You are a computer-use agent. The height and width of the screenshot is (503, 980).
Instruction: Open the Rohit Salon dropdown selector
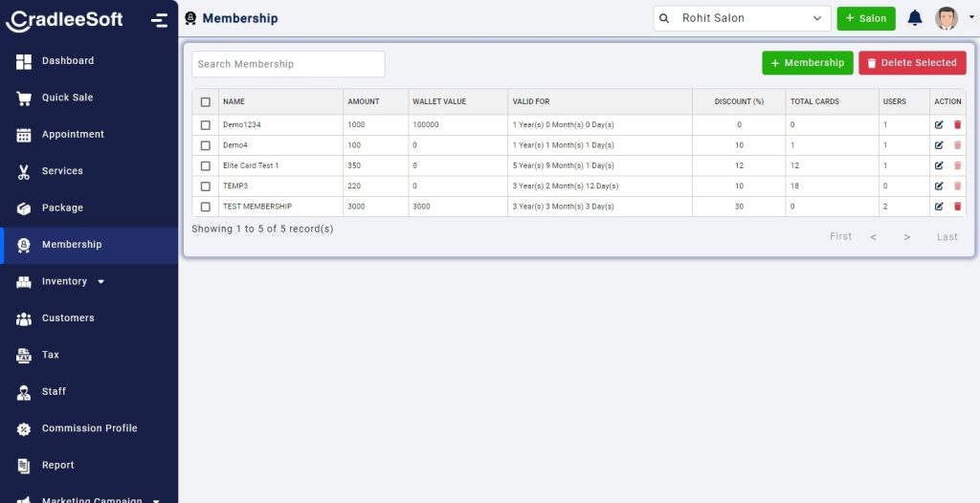point(742,18)
